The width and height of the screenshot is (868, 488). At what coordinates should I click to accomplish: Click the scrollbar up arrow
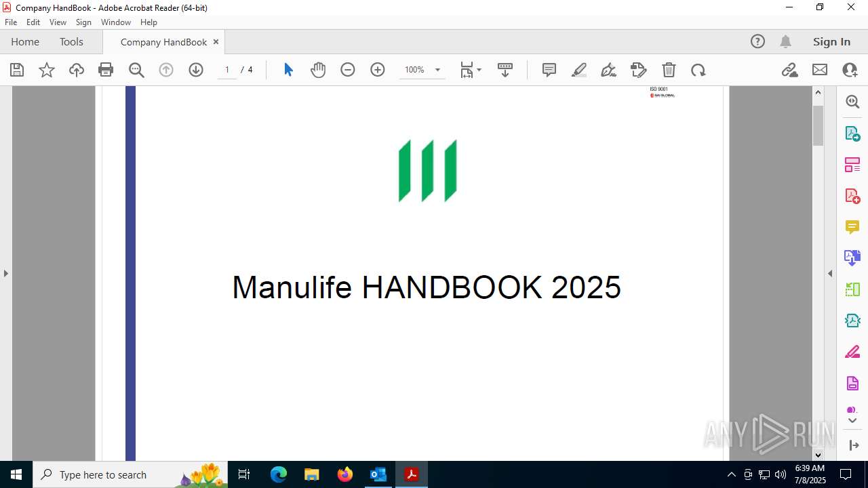(818, 92)
